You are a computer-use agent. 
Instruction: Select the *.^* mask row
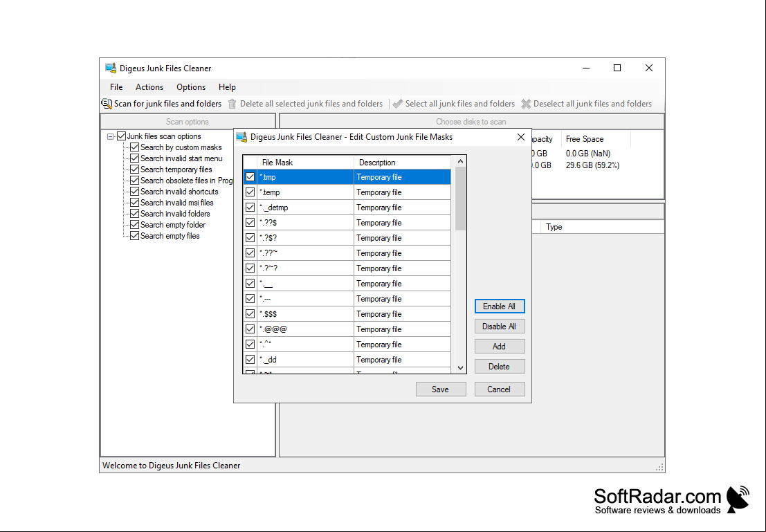click(347, 345)
